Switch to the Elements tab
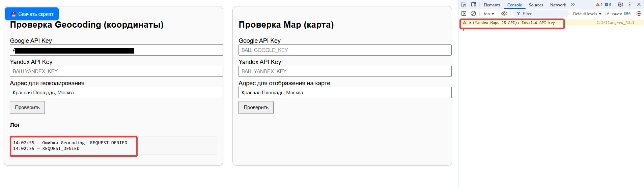The width and height of the screenshot is (644, 189). click(492, 5)
